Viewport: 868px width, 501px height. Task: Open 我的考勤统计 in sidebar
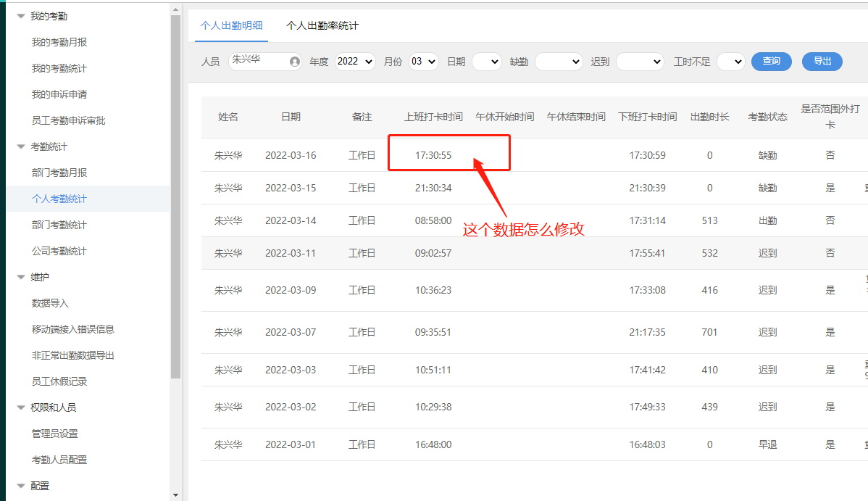pos(59,68)
